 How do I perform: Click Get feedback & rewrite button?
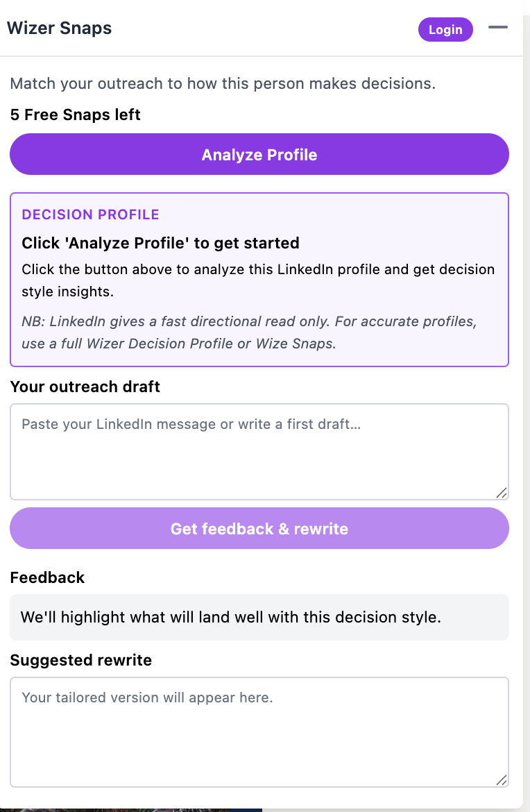pyautogui.click(x=259, y=529)
